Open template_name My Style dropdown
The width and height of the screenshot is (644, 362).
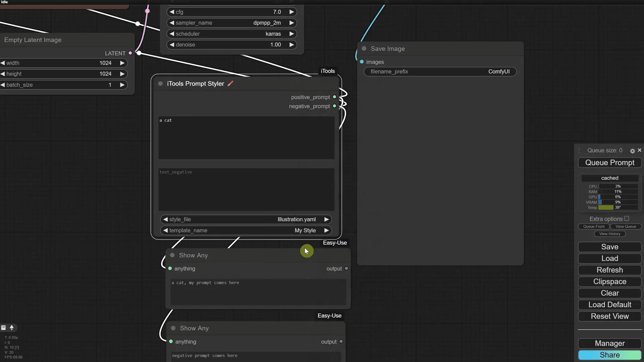coord(246,231)
